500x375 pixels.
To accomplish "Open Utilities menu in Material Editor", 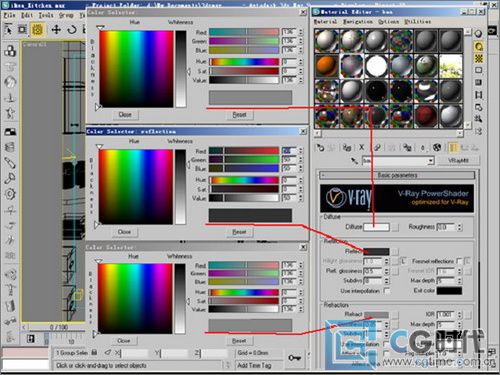I will tap(418, 21).
